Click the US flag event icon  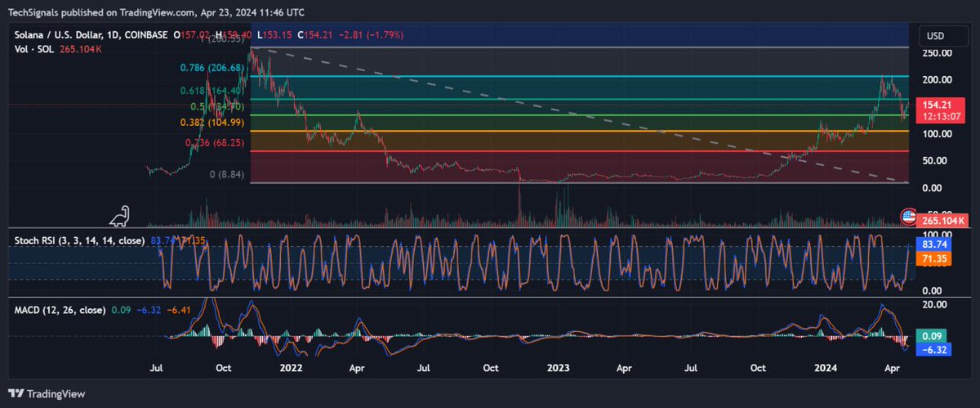(907, 217)
